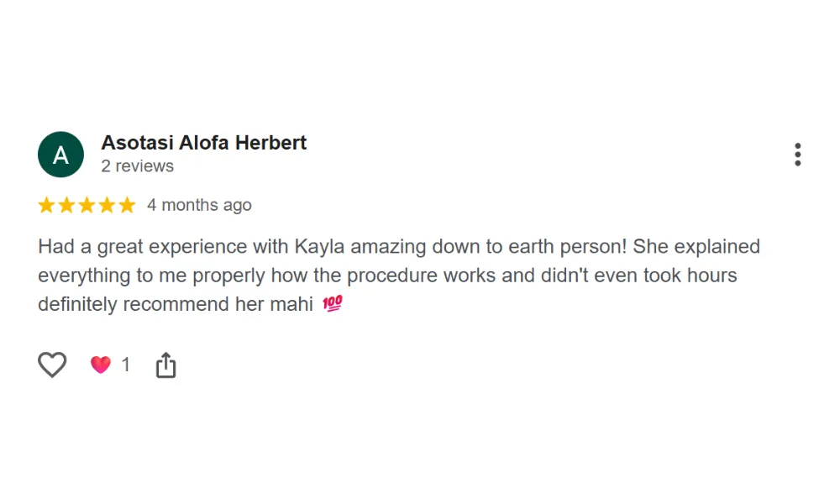Viewport: 840px width, 504px height.
Task: Click the word 'Kayla' in the review
Action: (x=319, y=247)
